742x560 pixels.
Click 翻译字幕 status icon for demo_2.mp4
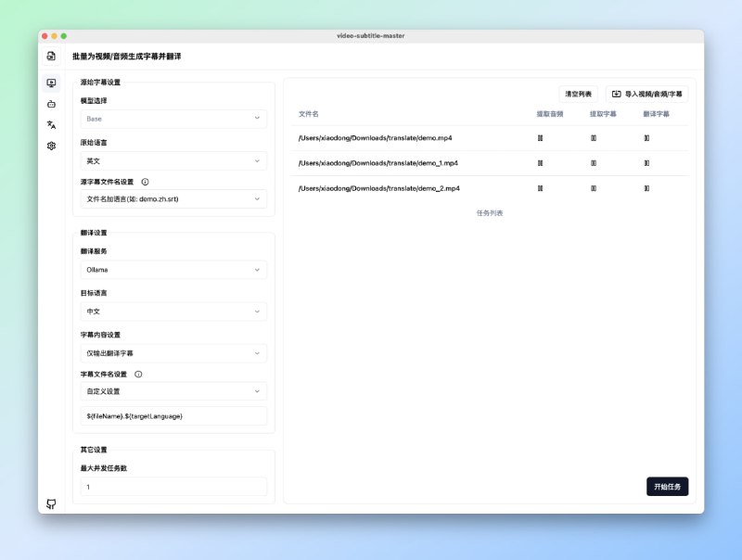coord(646,188)
